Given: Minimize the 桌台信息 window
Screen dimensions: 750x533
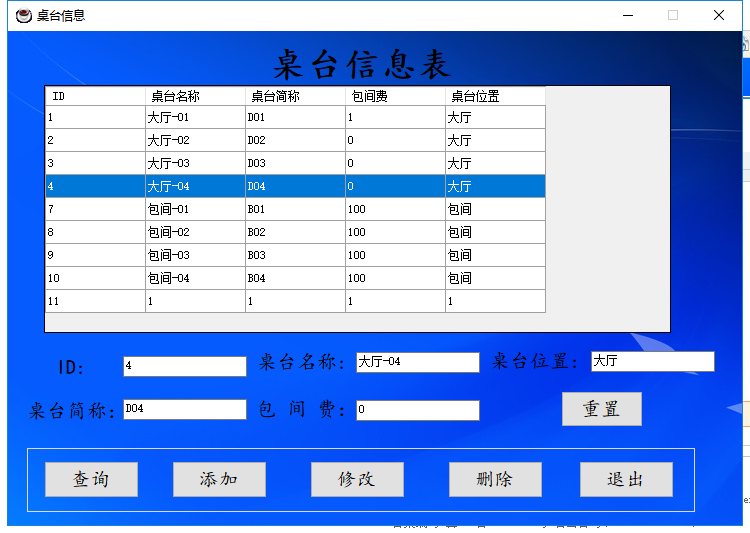Looking at the screenshot, I should (628, 15).
